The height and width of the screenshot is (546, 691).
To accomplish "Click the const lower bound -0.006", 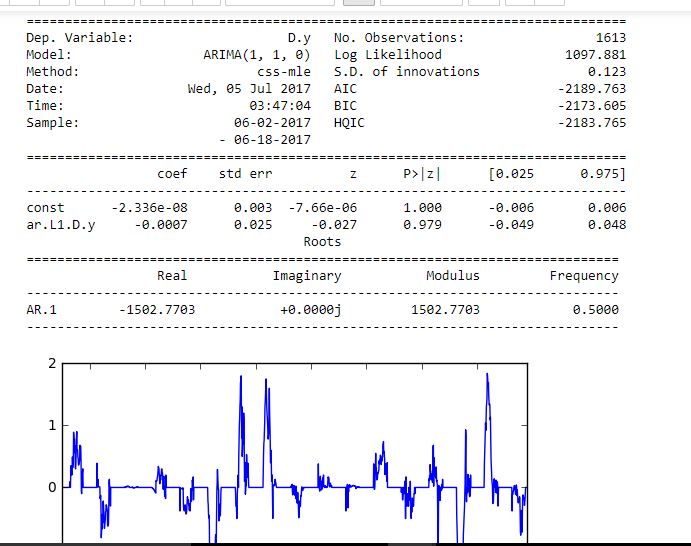I will click(x=511, y=208).
